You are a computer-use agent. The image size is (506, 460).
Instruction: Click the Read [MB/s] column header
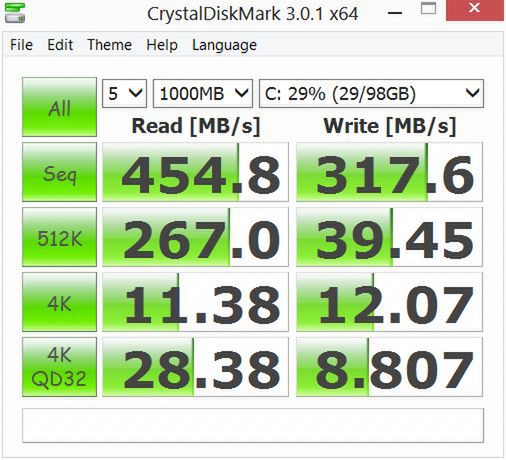pyautogui.click(x=196, y=126)
